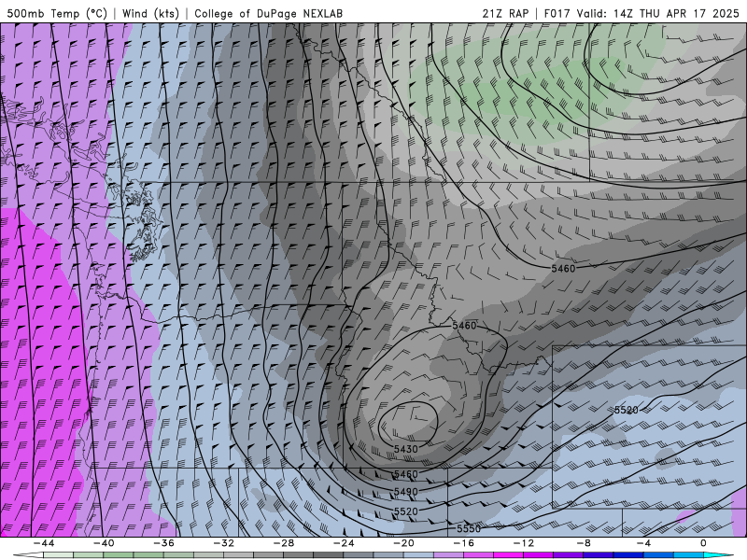Viewport: 747px width, 560px height.
Task: Click the 'Valid: 14Z THU APR 17 2025' text
Action: [x=658, y=13]
